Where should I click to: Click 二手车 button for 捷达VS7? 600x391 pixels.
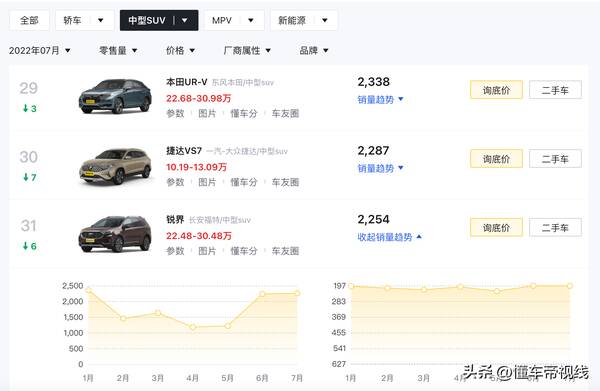555,159
